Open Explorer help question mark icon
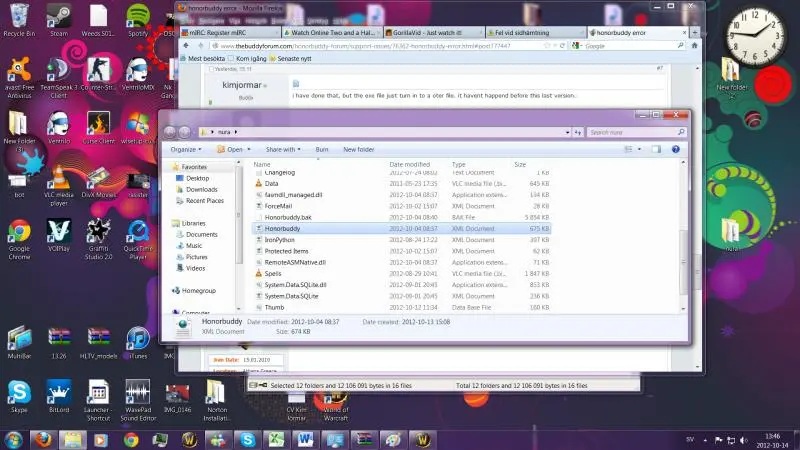800x450 pixels. 676,149
